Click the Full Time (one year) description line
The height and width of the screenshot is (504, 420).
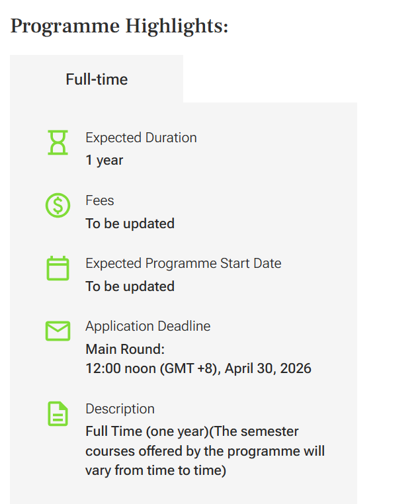coord(192,431)
